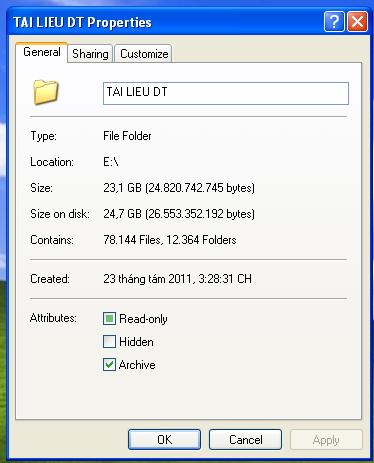Screen dimensions: 374x463
Task: Click the E:\ location value
Action: (x=111, y=162)
